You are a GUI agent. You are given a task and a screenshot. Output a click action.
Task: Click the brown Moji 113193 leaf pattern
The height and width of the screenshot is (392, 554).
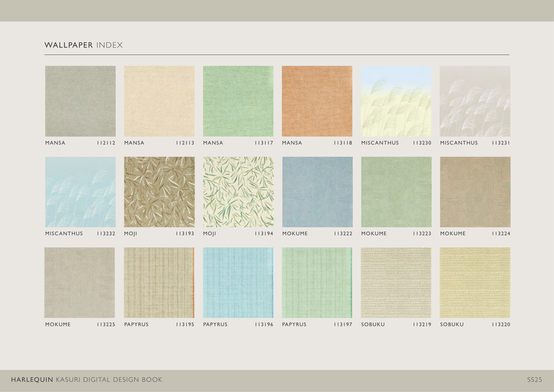point(159,192)
